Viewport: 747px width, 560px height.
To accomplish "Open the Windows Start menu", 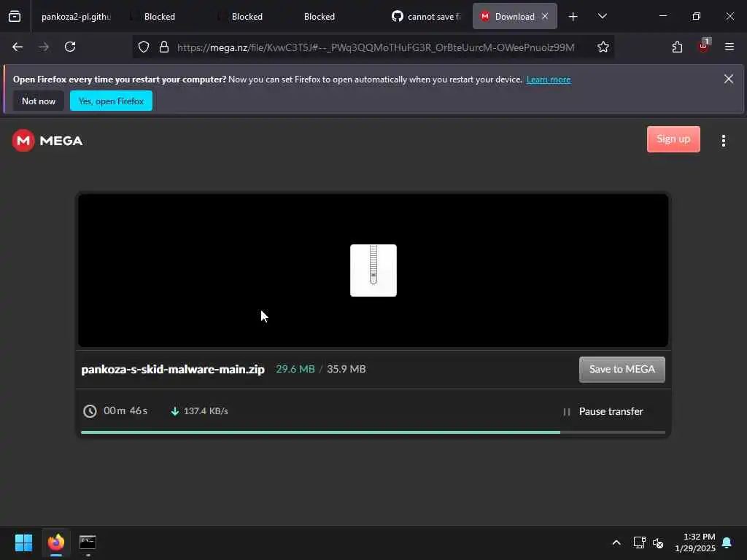I will (x=23, y=542).
